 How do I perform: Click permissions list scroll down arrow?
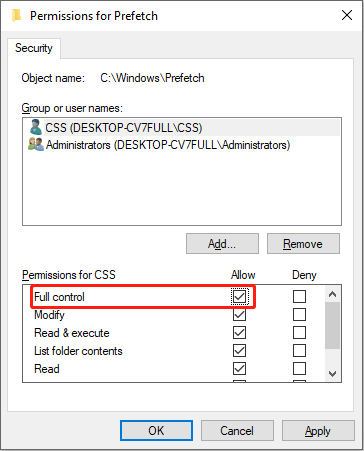tap(332, 374)
